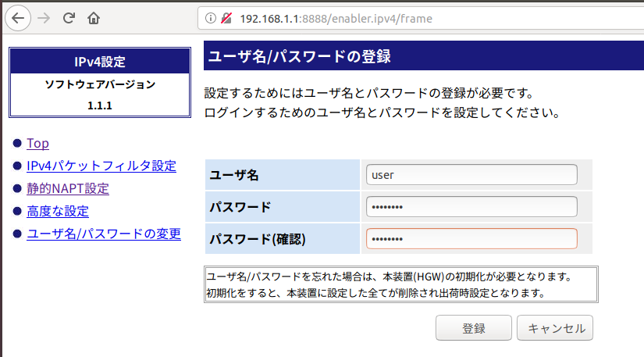The image size is (644, 357).
Task: Open IPv4パケットフィルタ設定 link
Action: click(101, 166)
